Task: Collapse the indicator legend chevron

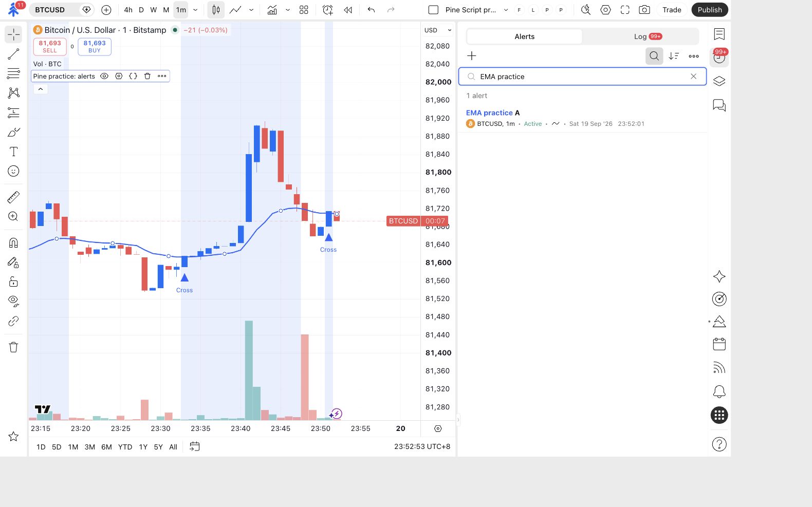Action: pos(40,89)
